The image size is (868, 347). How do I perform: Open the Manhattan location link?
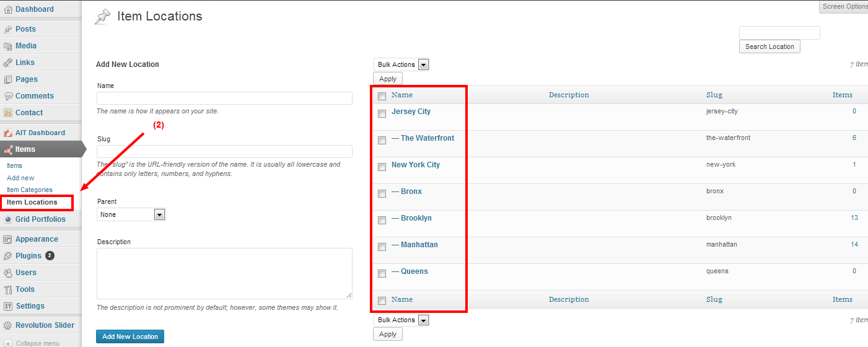click(419, 245)
